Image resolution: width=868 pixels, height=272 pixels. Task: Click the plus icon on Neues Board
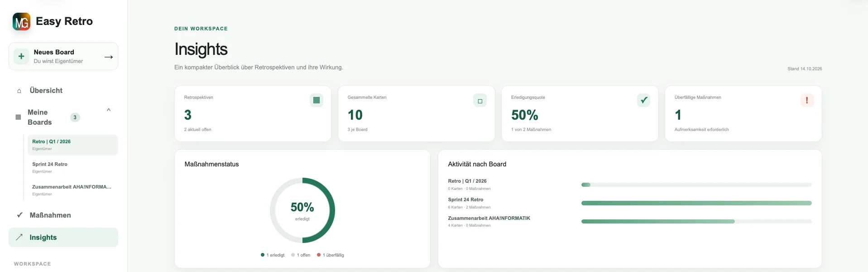click(x=21, y=57)
